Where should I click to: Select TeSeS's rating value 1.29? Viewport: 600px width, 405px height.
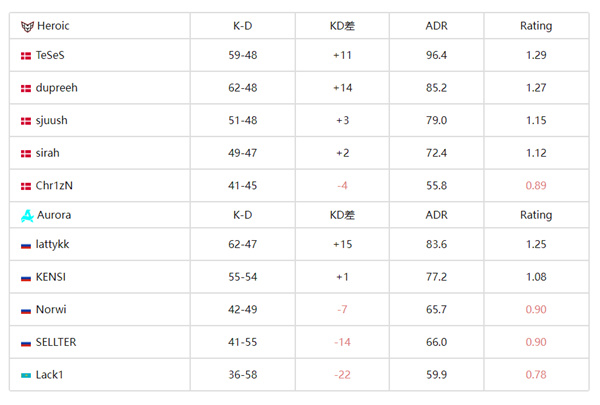click(536, 55)
